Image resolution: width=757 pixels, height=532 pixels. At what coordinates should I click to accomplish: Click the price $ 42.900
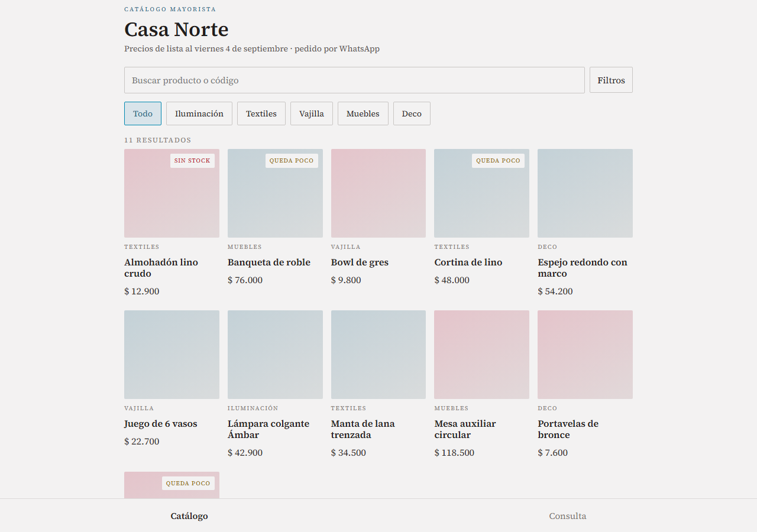click(245, 453)
